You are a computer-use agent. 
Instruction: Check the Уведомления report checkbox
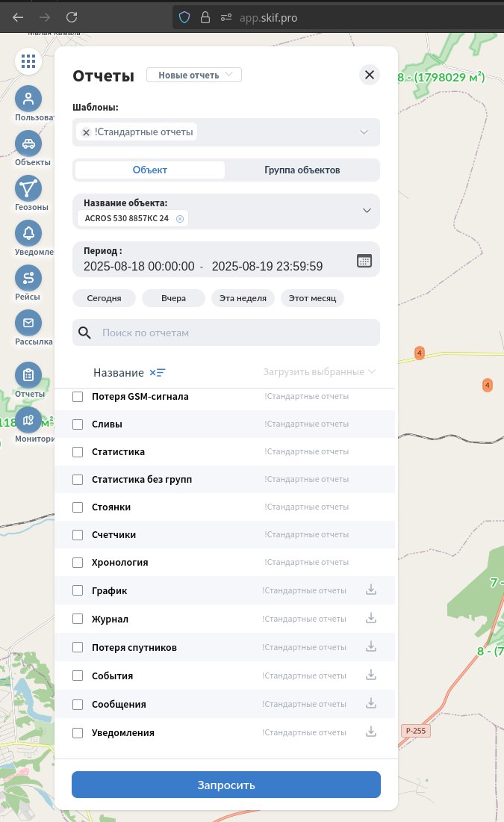tap(78, 733)
